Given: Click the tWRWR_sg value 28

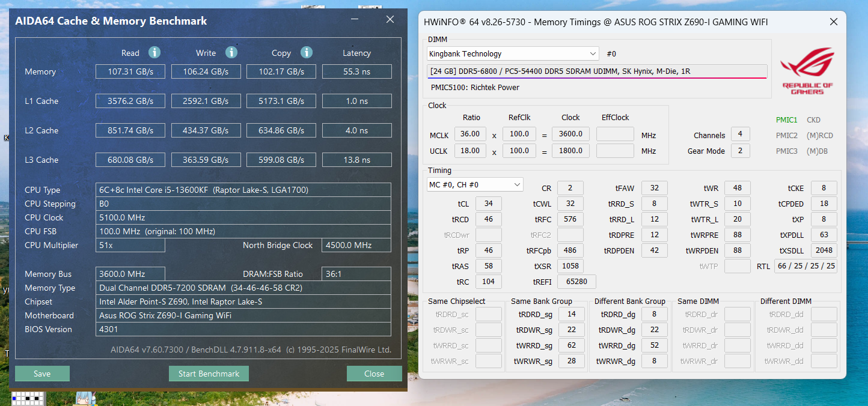Looking at the screenshot, I should coord(572,361).
